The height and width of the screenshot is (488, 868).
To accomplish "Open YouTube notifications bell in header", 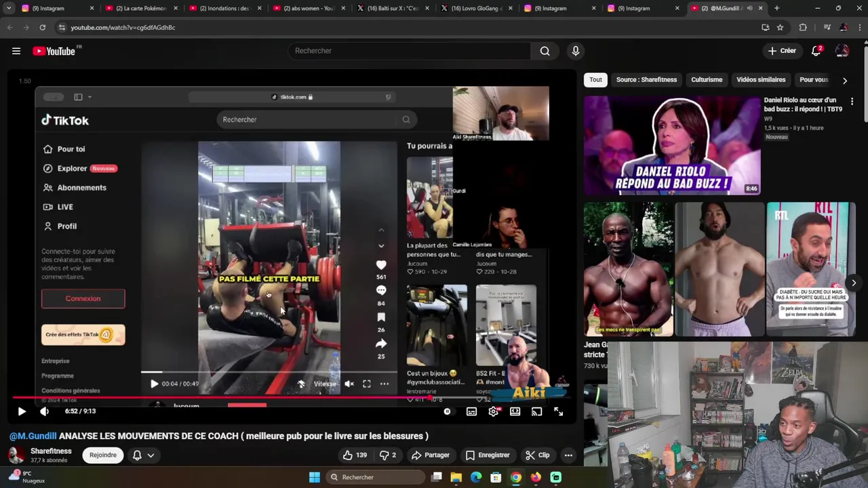I will [x=816, y=51].
